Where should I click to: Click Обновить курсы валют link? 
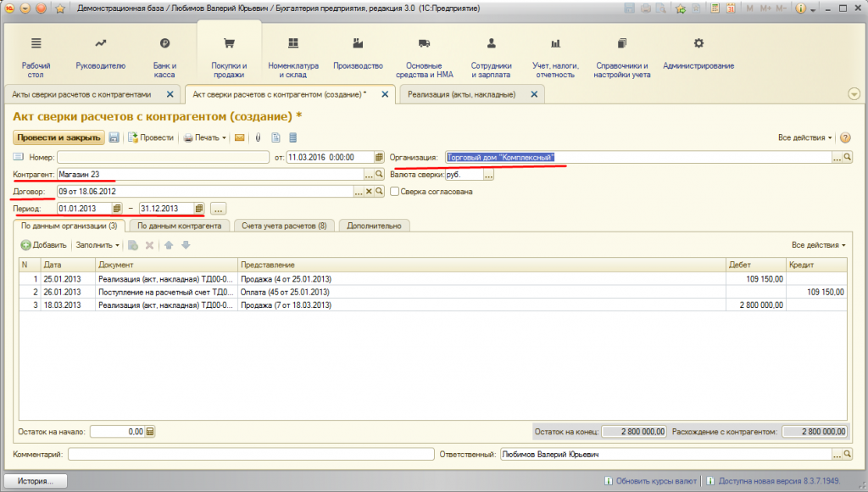coord(652,481)
